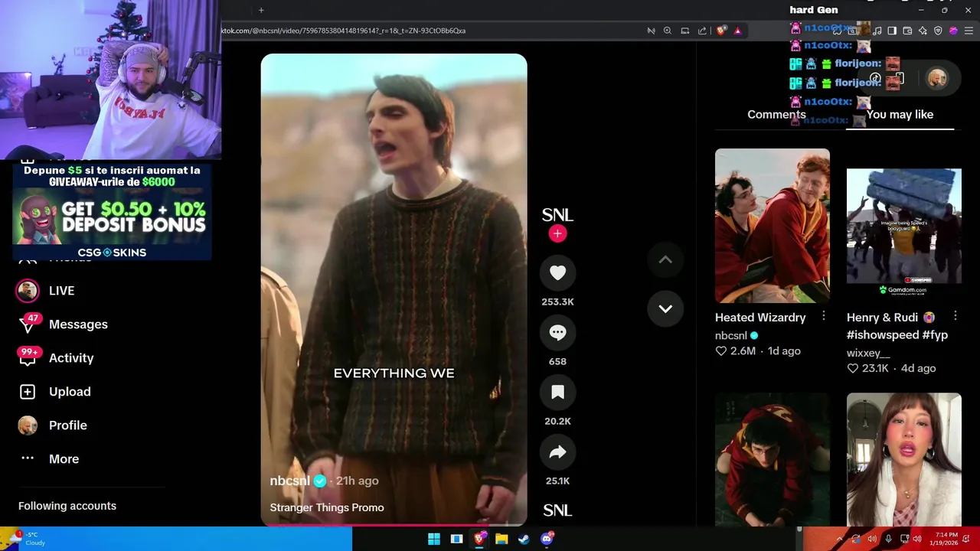Open a new browser tab with plus
Screen dimensions: 980x551
tap(261, 10)
